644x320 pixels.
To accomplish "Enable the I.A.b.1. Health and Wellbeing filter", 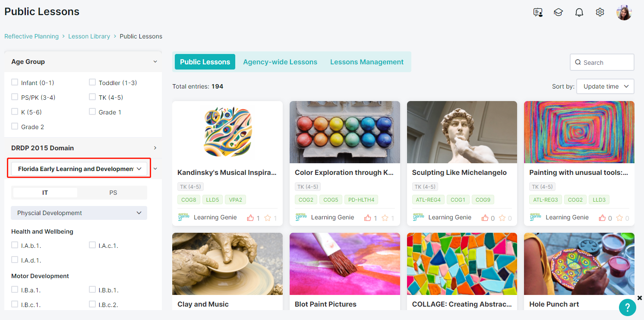I will pyautogui.click(x=15, y=245).
